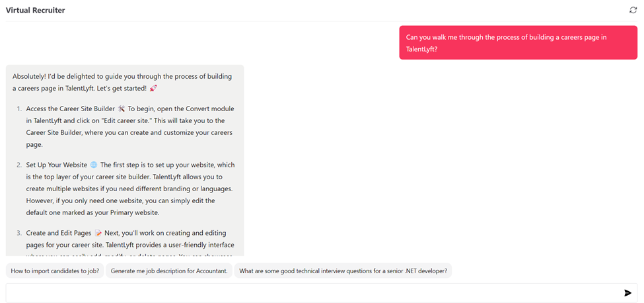
Task: Pick the senior .NET developer interview questions suggestion
Action: 343,271
